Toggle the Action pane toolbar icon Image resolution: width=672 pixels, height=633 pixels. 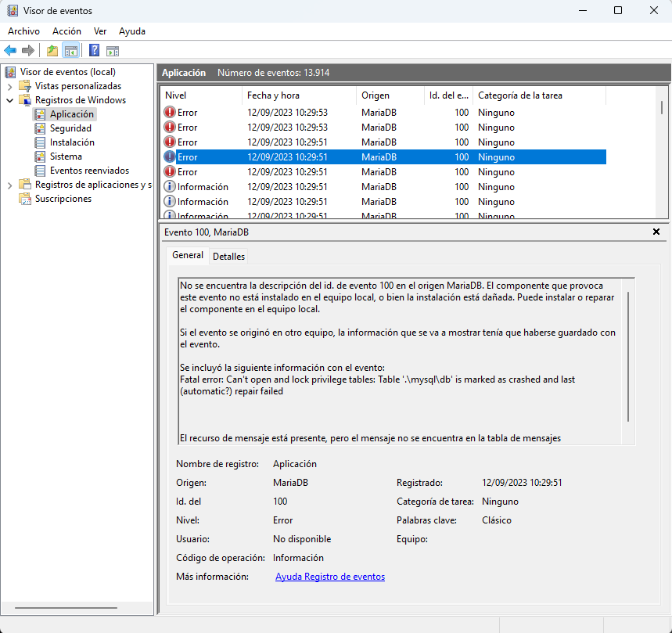coord(113,51)
